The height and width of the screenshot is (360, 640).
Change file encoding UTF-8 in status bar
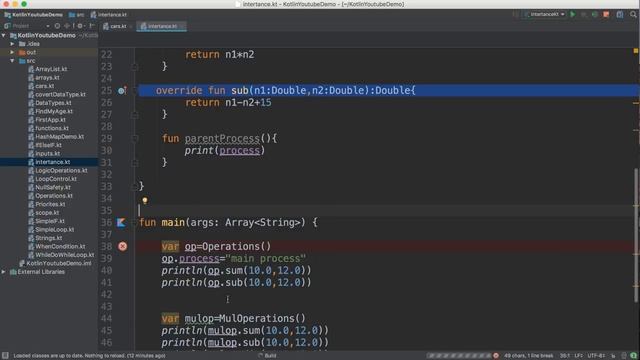coord(597,356)
